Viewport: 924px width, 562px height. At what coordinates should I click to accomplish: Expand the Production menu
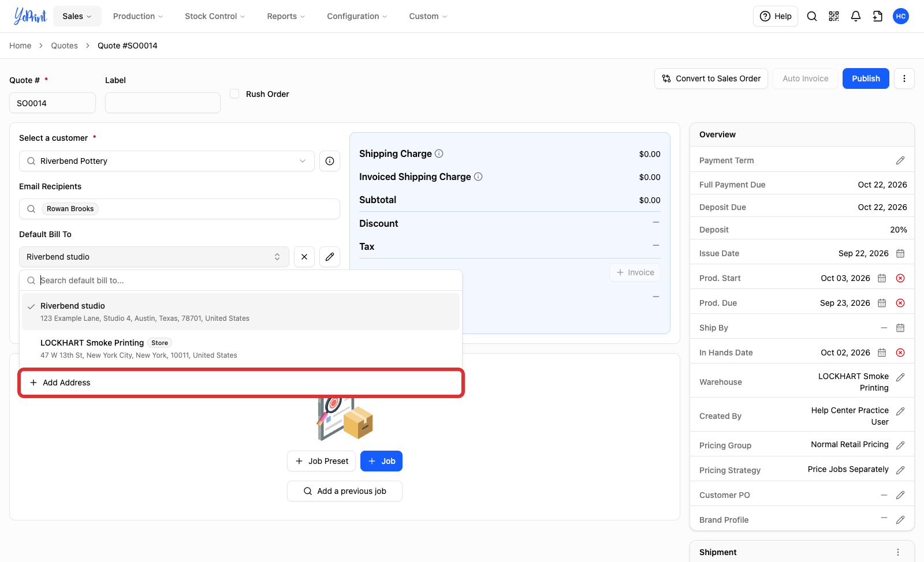pos(138,16)
